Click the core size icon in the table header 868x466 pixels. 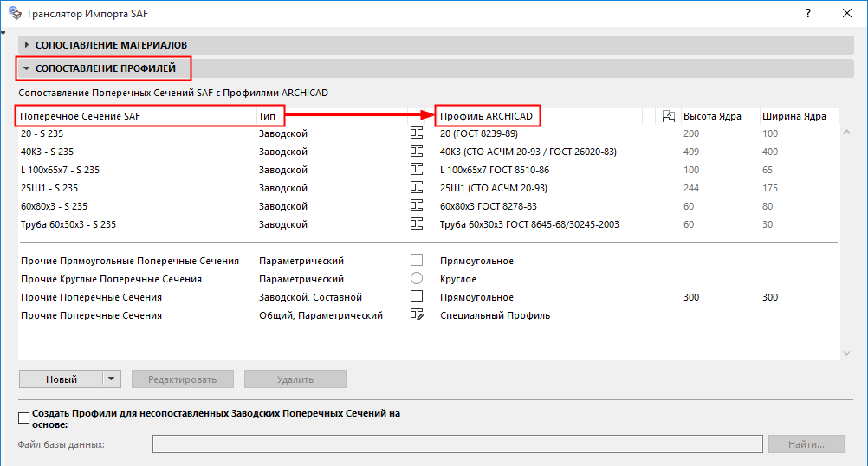tap(668, 116)
